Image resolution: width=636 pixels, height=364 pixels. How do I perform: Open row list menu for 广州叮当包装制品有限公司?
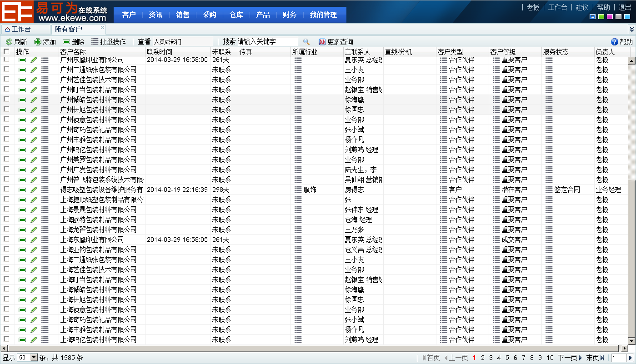coord(45,90)
